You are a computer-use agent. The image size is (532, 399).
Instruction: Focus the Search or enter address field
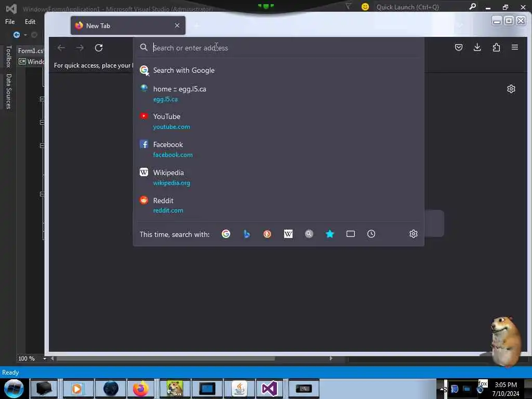(278, 48)
